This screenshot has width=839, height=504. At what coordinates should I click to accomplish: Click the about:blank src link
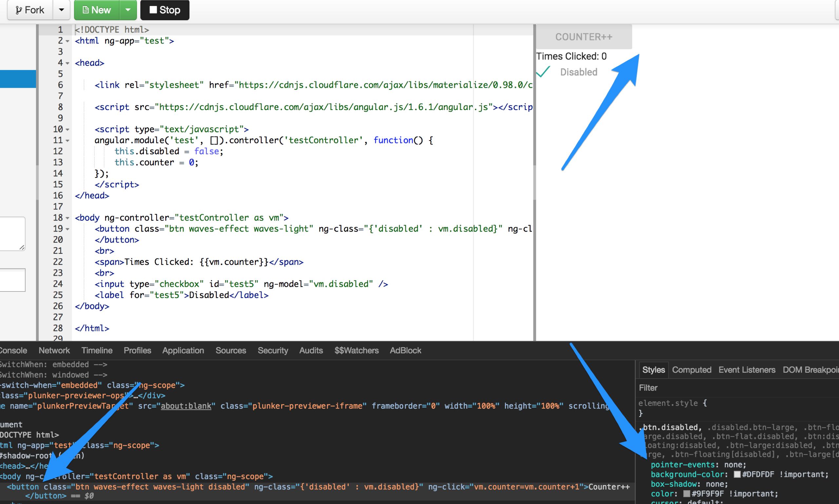point(186,406)
